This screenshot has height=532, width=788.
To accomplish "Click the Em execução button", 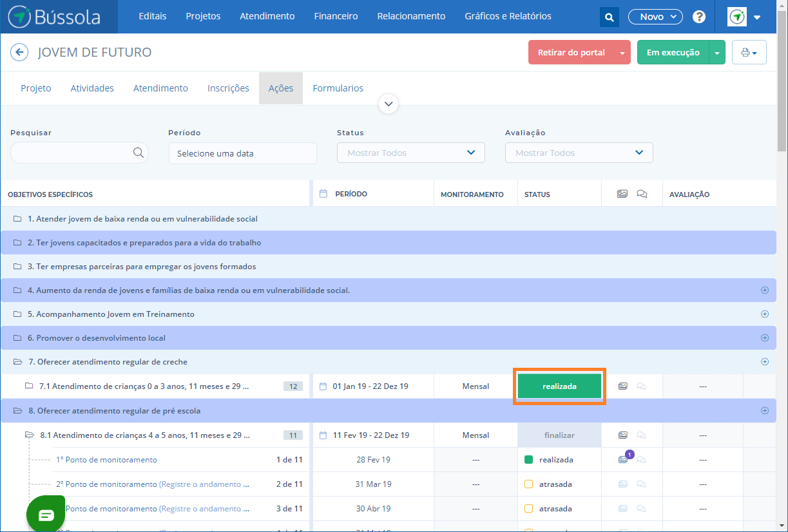I will click(x=673, y=53).
